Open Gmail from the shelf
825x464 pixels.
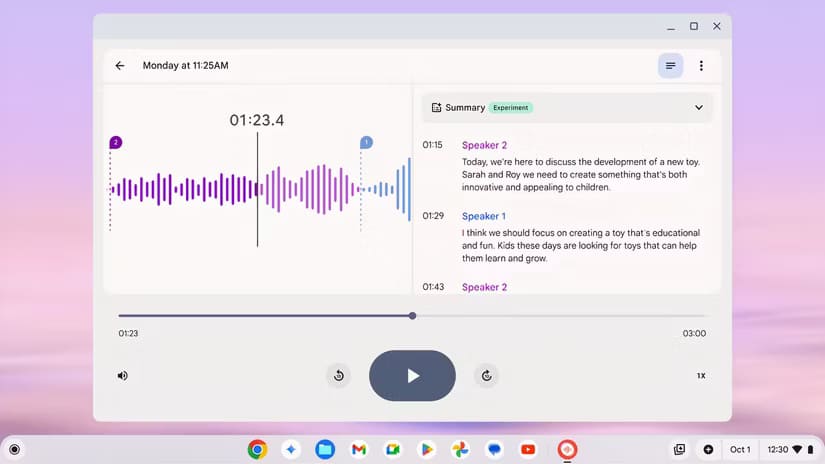coord(359,450)
